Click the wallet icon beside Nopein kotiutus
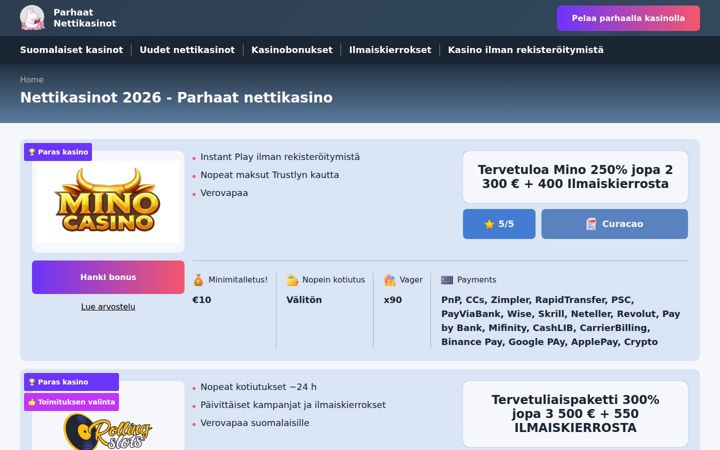 [292, 280]
